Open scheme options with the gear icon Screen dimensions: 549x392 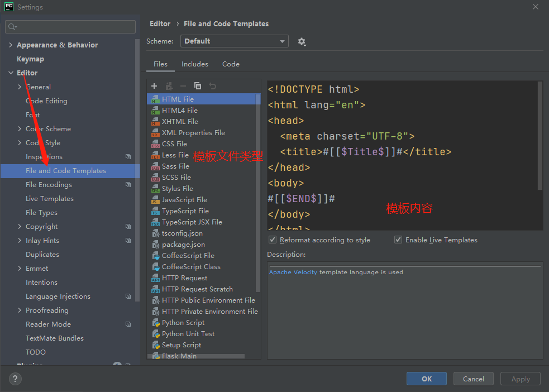click(302, 41)
